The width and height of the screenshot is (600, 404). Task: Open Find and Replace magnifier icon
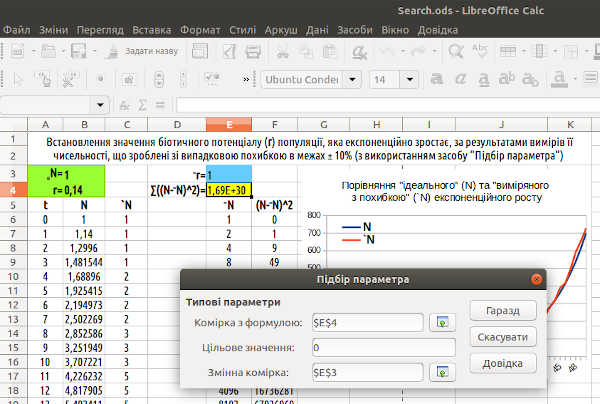[456, 51]
